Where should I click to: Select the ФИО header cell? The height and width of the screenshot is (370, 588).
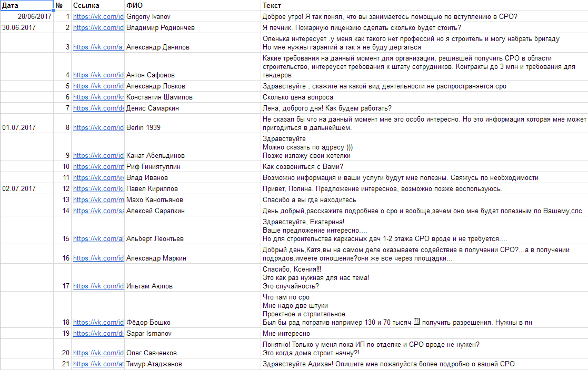tap(193, 6)
